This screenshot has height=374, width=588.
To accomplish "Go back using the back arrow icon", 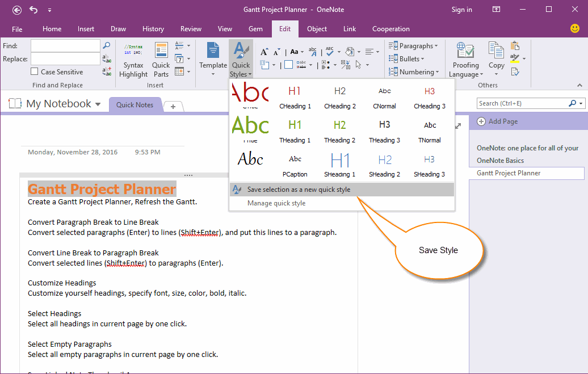I will point(17,10).
